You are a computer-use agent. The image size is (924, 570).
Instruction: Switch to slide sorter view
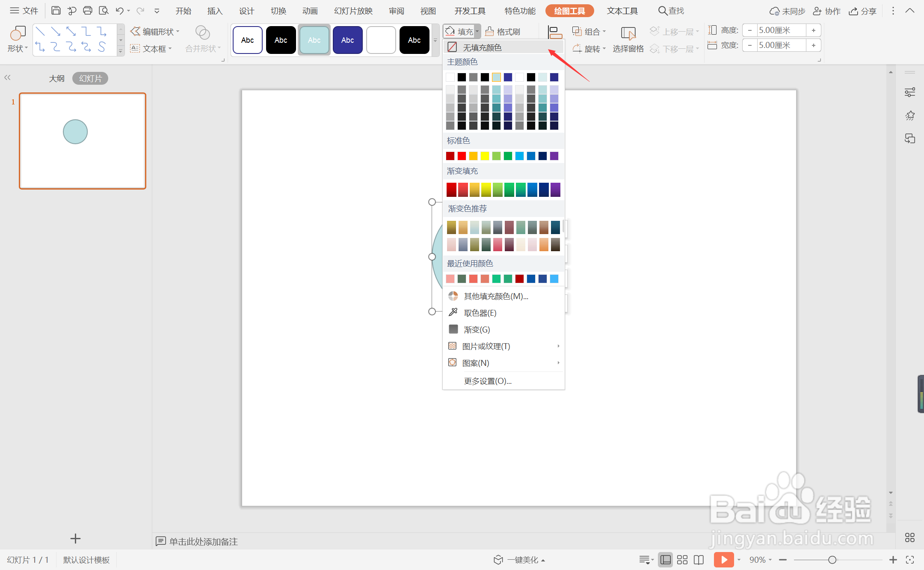coord(682,560)
